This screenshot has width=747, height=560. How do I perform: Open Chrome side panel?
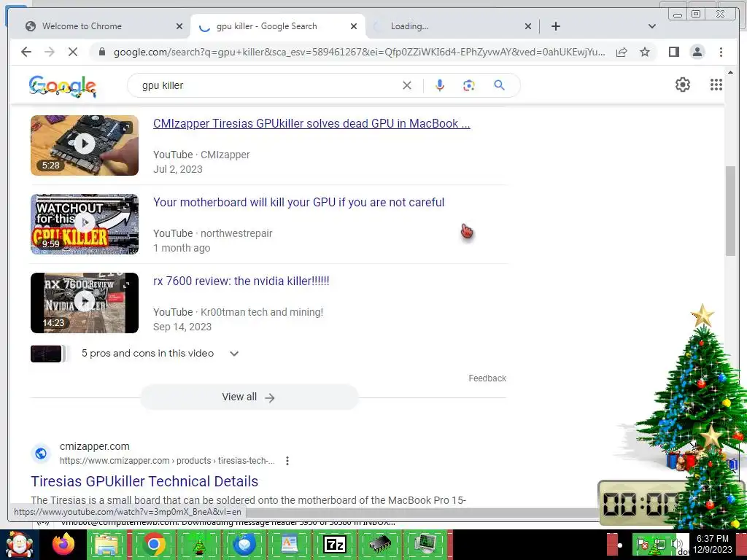[673, 52]
